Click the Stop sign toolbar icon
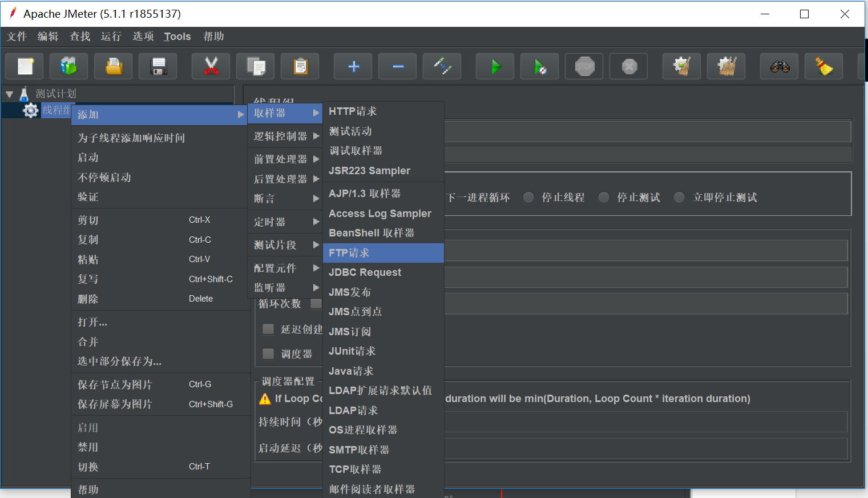The height and width of the screenshot is (498, 868). click(x=584, y=67)
